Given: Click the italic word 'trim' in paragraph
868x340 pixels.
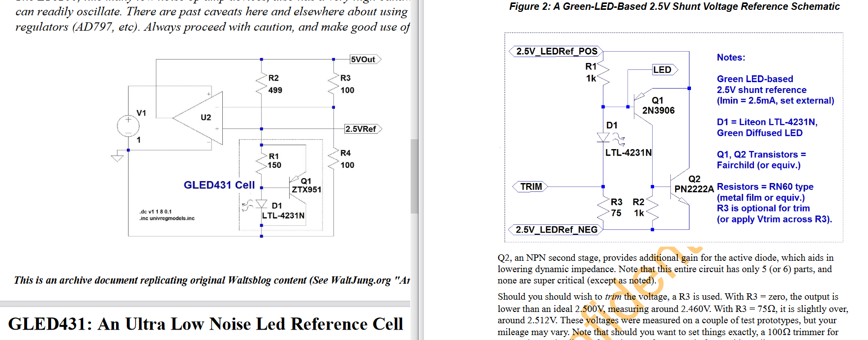Looking at the screenshot, I should (613, 297).
